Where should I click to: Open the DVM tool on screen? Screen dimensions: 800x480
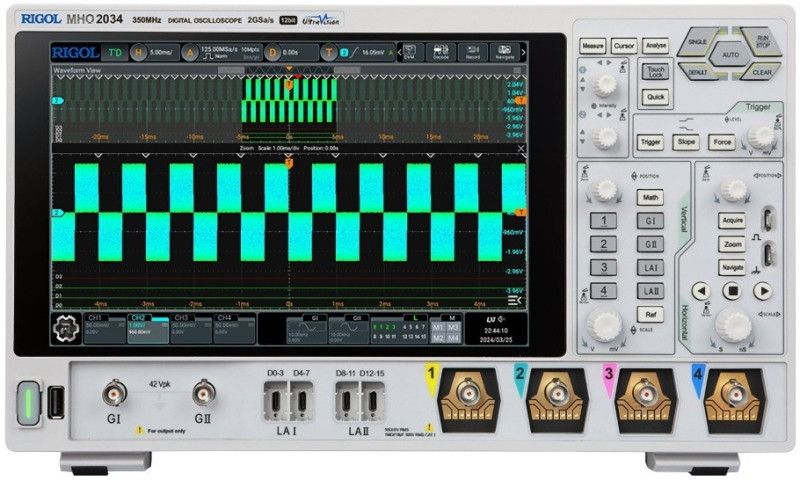pos(409,52)
